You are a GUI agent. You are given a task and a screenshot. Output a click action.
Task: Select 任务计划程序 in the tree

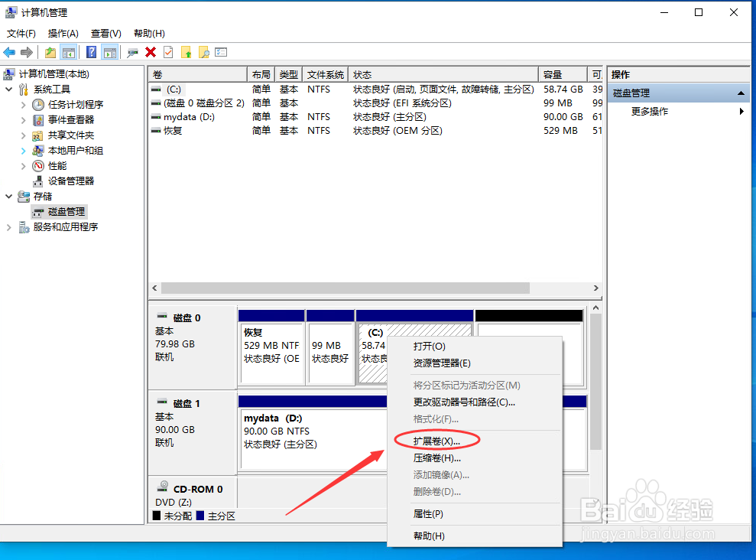point(76,105)
